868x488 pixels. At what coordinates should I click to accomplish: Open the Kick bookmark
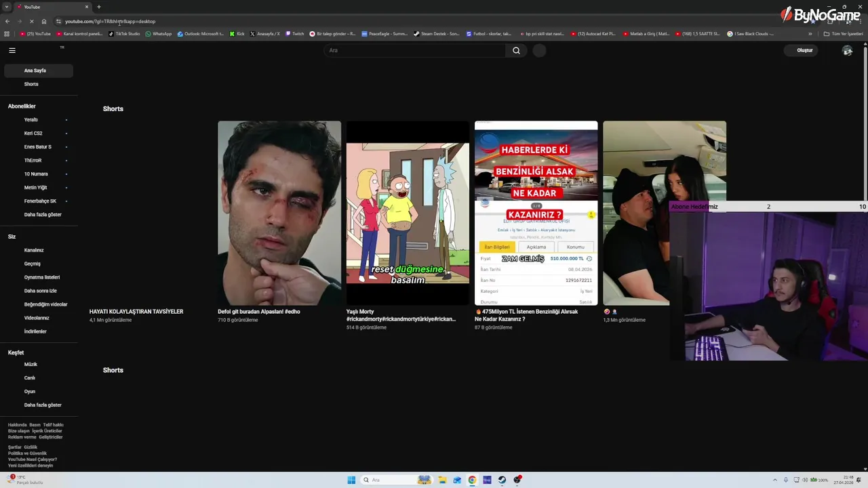tap(237, 33)
